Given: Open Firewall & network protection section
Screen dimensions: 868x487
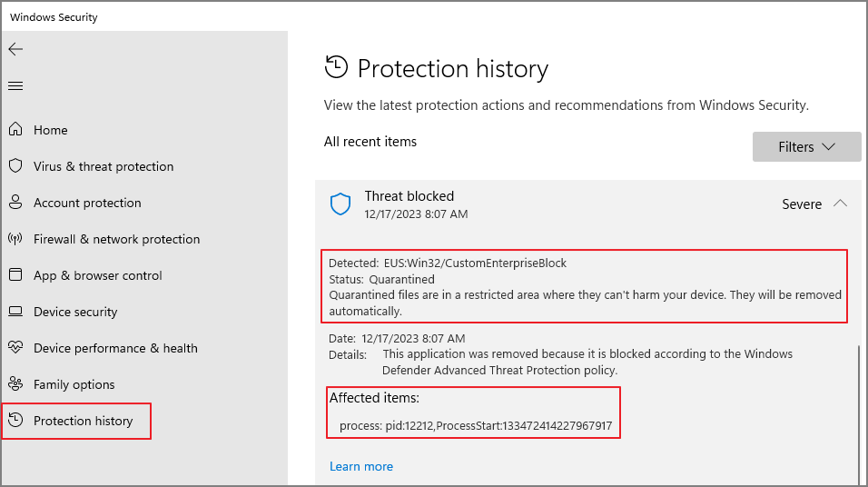Looking at the screenshot, I should (116, 239).
